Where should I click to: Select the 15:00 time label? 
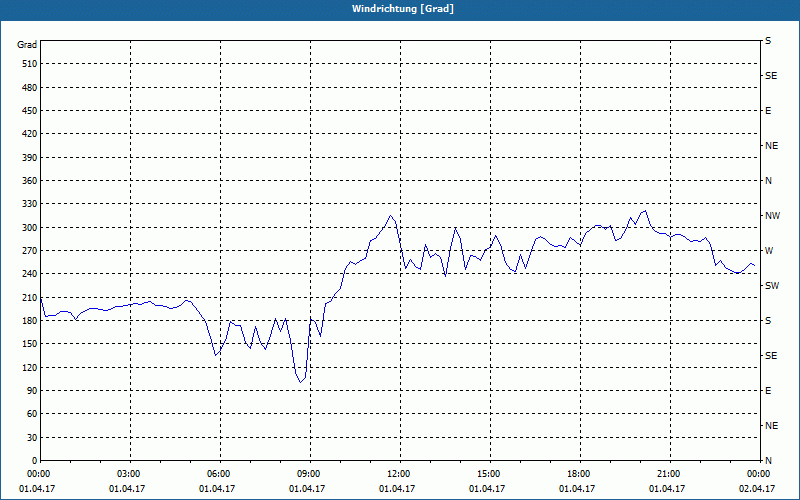[x=487, y=474]
